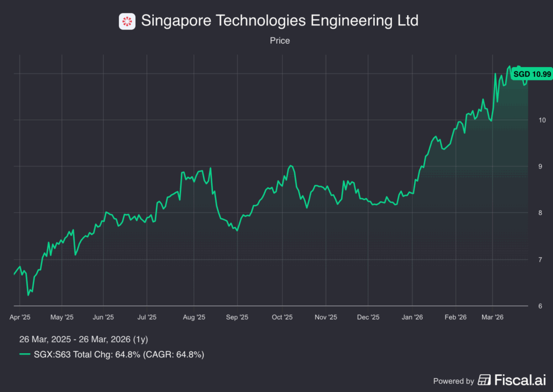Click the Singapore Technologies Engineering logo icon
Screen dimensions: 553x392
click(127, 22)
